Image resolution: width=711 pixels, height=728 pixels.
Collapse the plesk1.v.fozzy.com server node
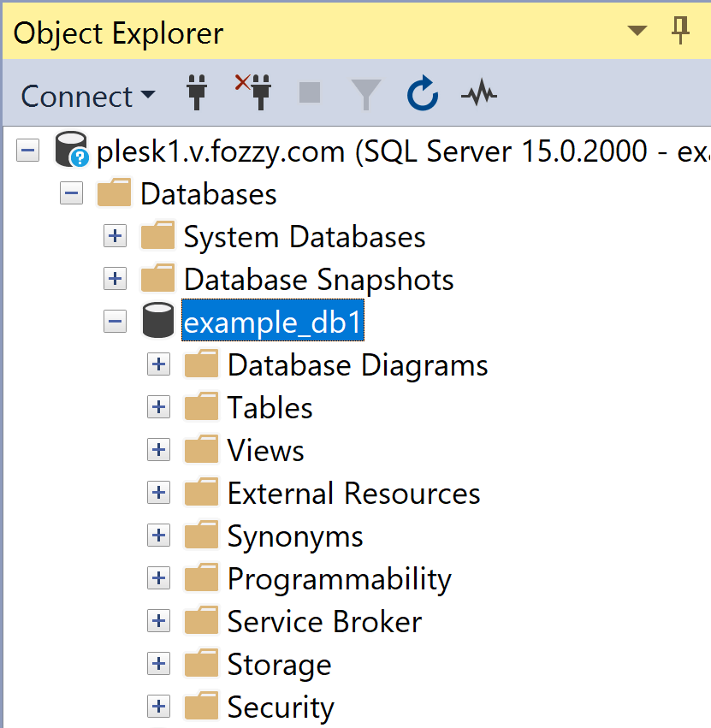28,151
